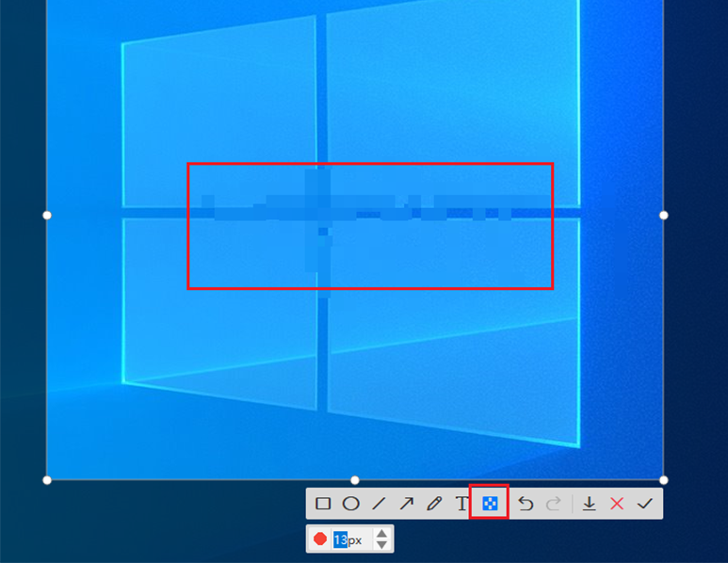The image size is (728, 563).
Task: Select the straight line tool
Action: tap(379, 504)
